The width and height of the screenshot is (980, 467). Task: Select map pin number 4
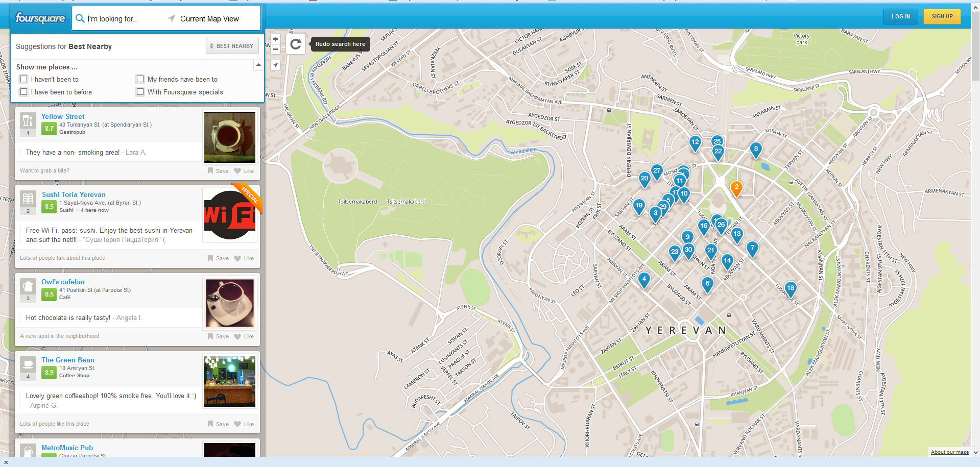click(644, 280)
